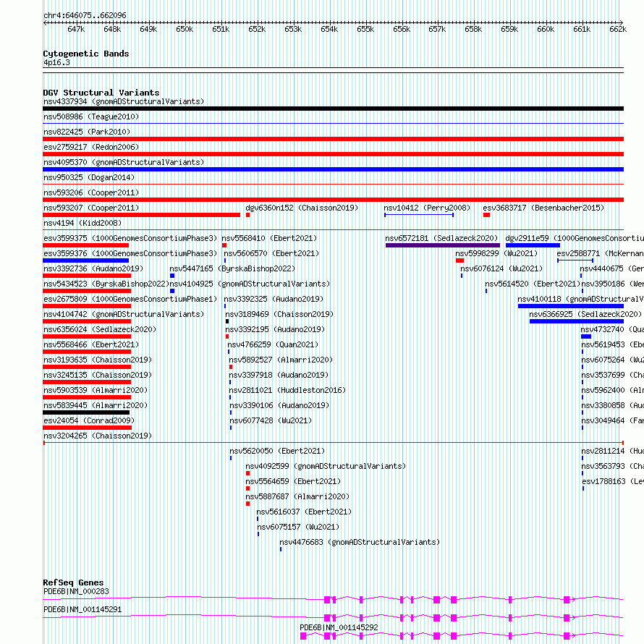Open variant nsv593207 (Cooper2011)

[x=91, y=208]
